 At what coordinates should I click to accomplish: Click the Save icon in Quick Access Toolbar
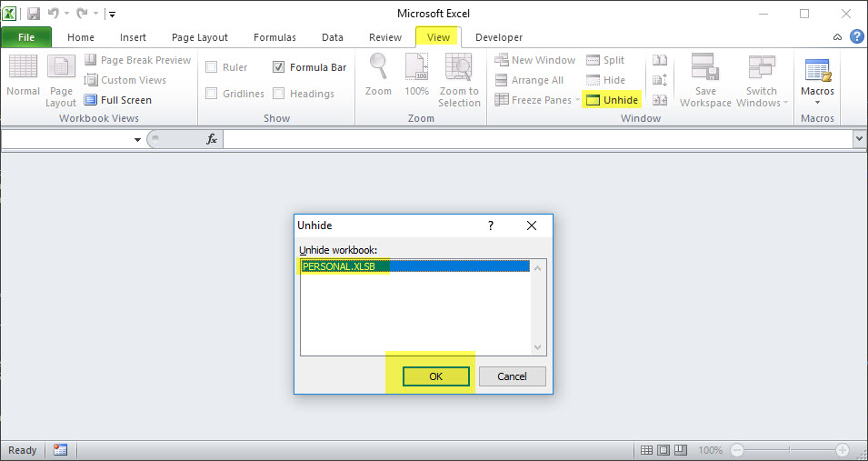coord(34,14)
